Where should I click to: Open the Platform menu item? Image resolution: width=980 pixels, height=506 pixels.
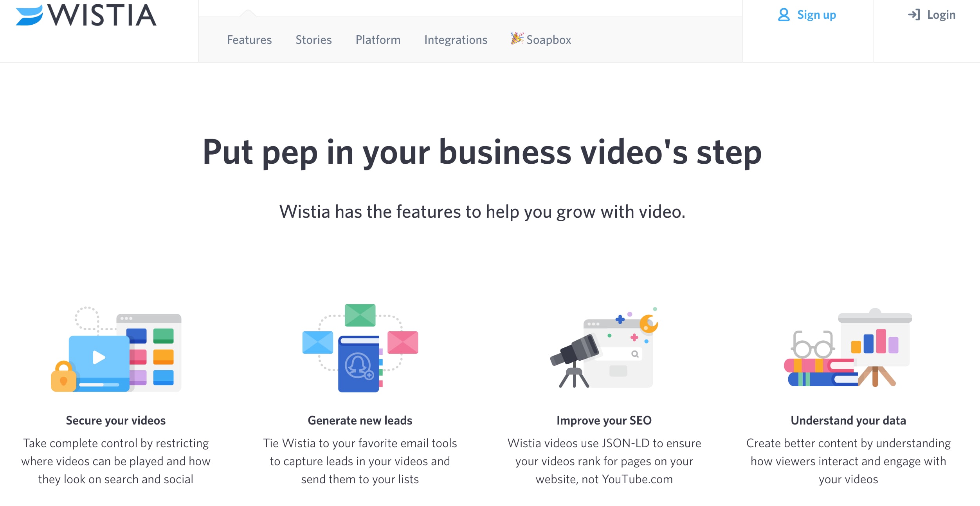click(378, 40)
